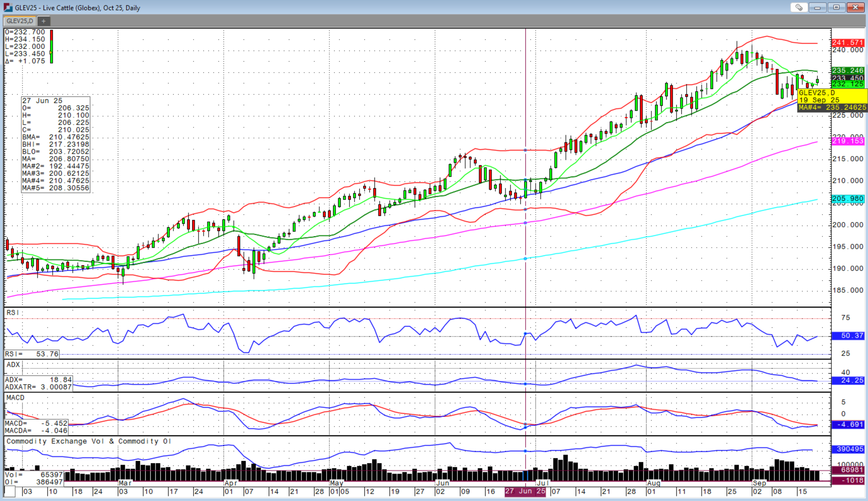Click the RSI study label

pos(13,312)
